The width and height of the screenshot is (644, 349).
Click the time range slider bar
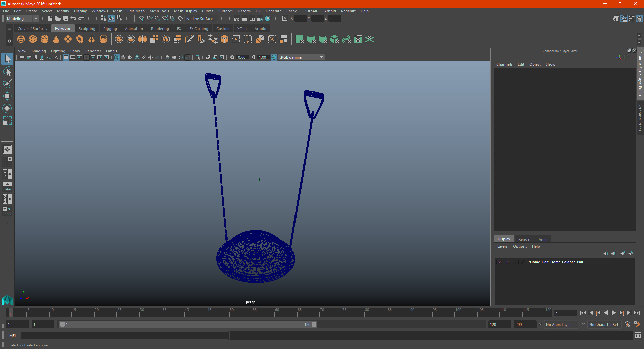point(188,325)
